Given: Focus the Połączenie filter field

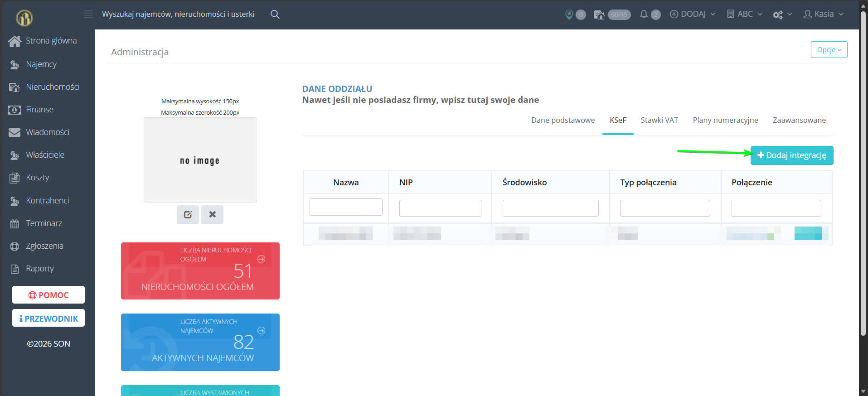Looking at the screenshot, I should coord(776,208).
